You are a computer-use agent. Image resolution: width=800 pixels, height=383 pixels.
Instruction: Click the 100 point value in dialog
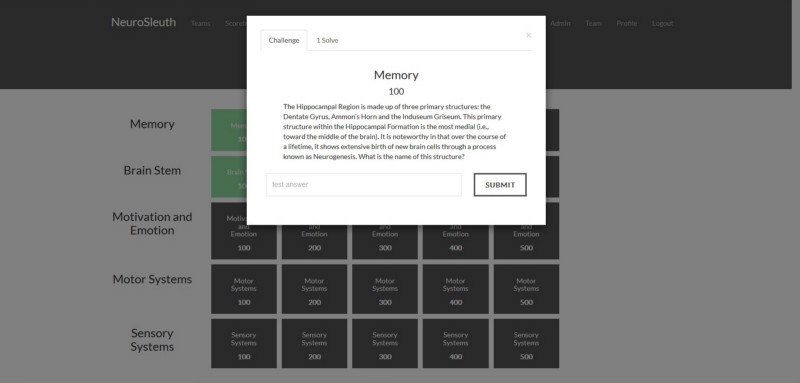point(396,92)
